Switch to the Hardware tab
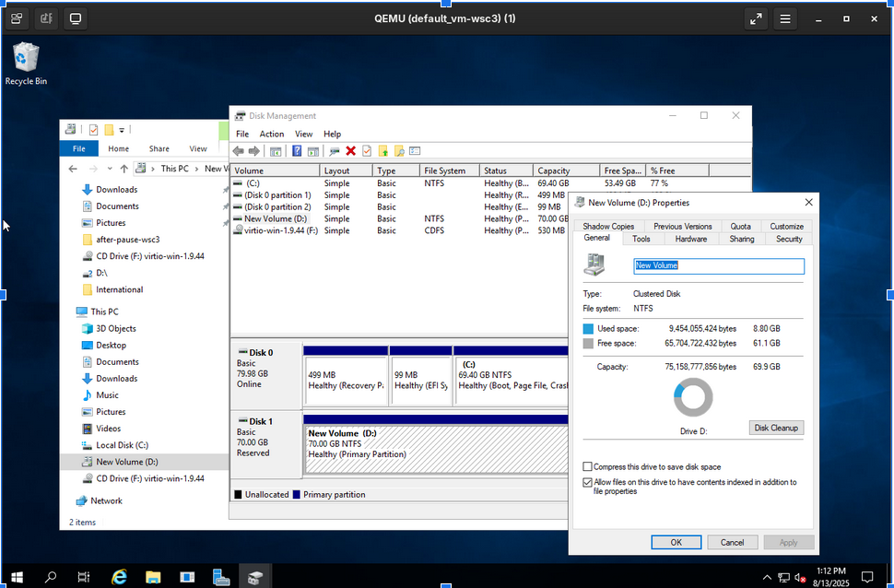 pyautogui.click(x=690, y=239)
